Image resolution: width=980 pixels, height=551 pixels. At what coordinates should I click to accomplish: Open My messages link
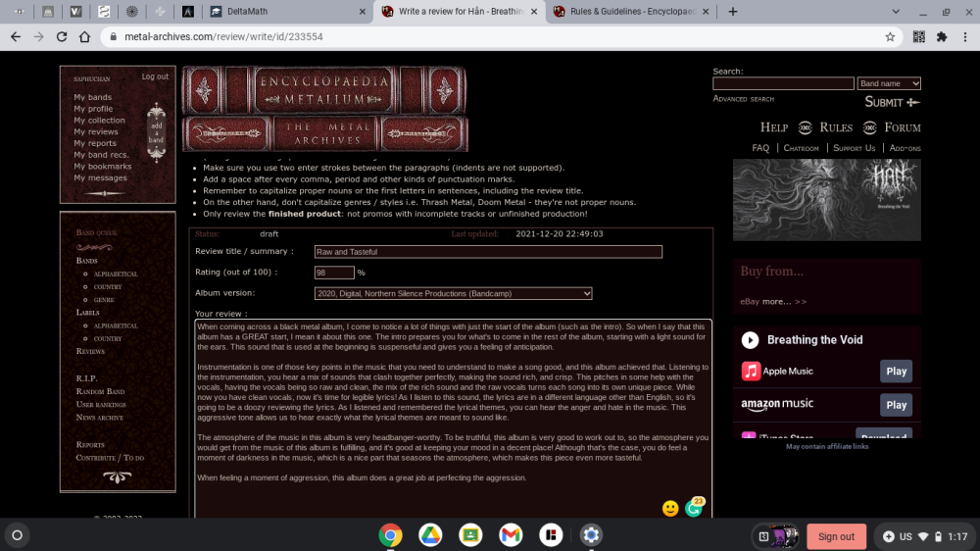100,177
